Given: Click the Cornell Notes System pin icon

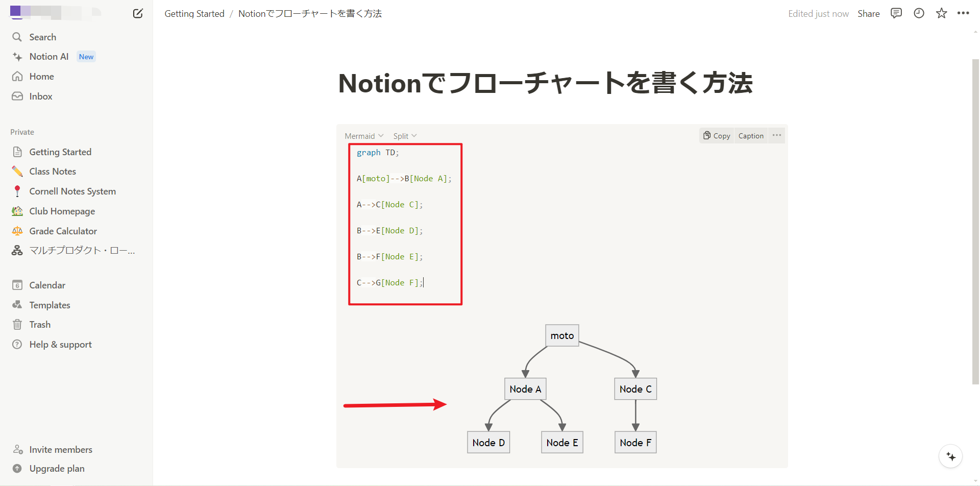Looking at the screenshot, I should click(17, 191).
